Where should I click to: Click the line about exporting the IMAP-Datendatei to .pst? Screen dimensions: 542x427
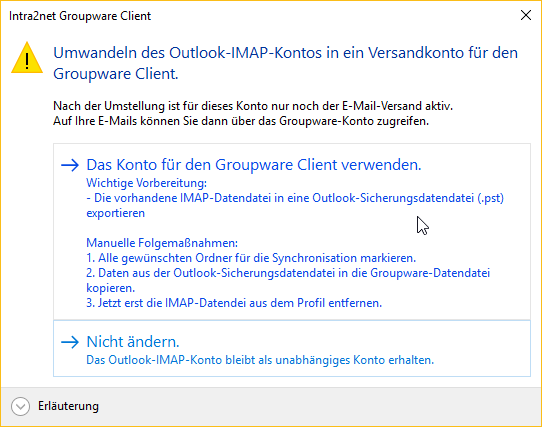(x=295, y=205)
